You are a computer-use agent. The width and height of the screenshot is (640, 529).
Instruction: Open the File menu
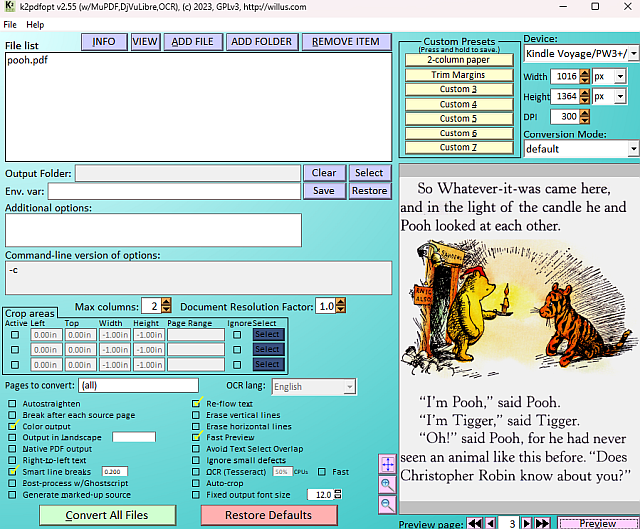click(x=10, y=24)
